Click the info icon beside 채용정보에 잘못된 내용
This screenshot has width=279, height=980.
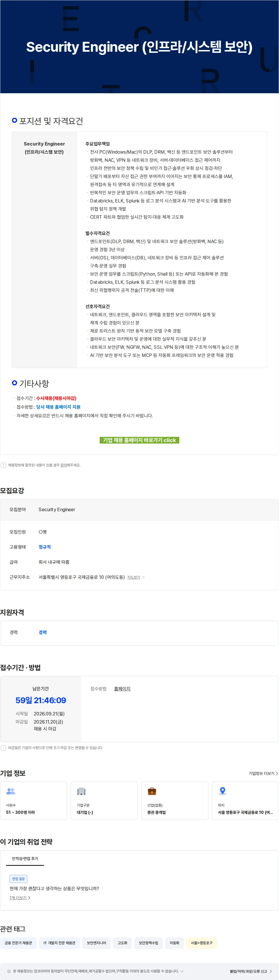[3, 465]
